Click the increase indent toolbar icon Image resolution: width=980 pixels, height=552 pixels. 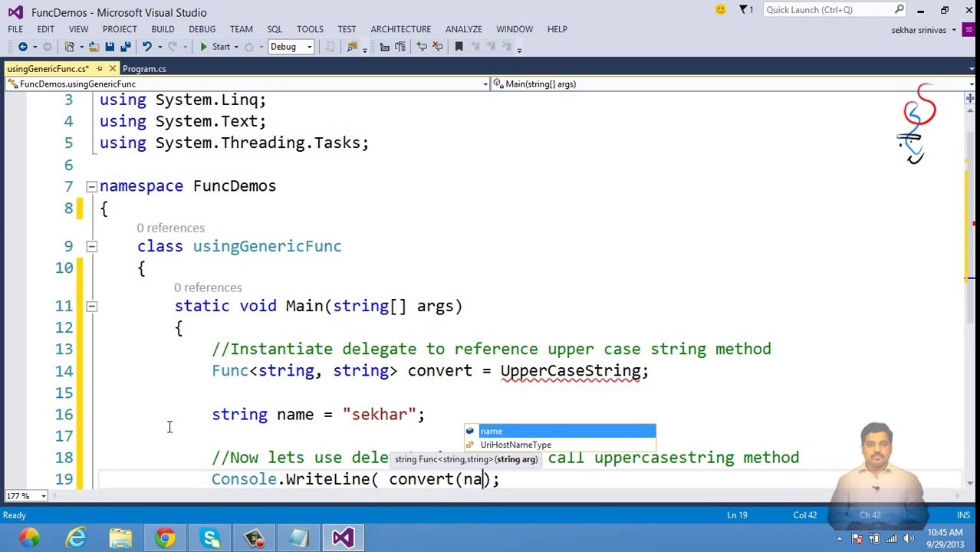tap(400, 47)
